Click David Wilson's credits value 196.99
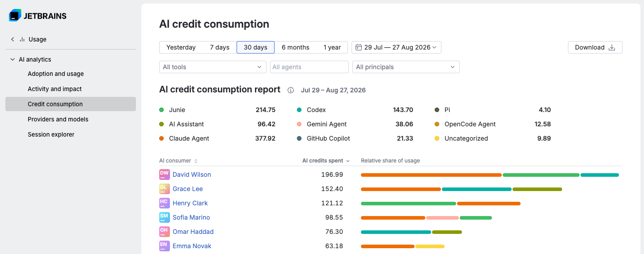Image resolution: width=644 pixels, height=254 pixels. point(332,175)
